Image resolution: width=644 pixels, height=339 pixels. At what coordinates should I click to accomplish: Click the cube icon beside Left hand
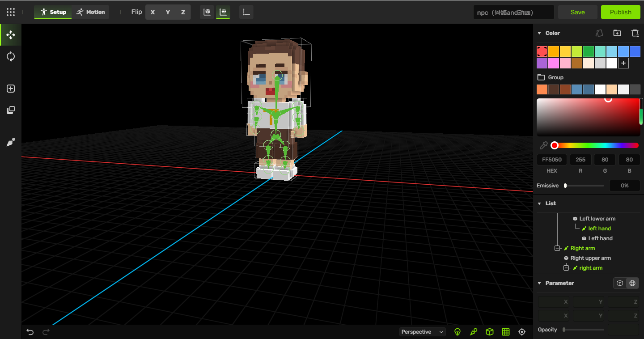[584, 238]
